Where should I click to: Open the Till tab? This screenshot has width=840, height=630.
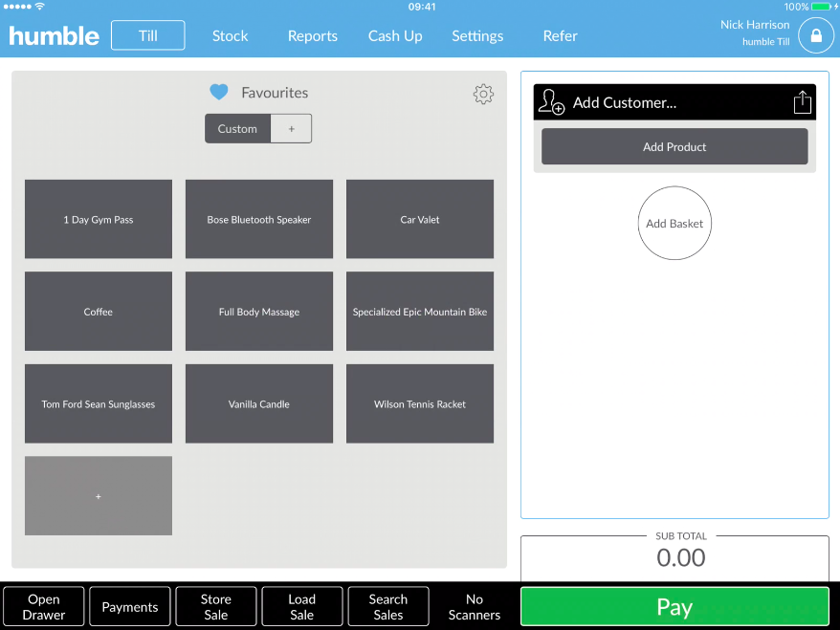(148, 35)
